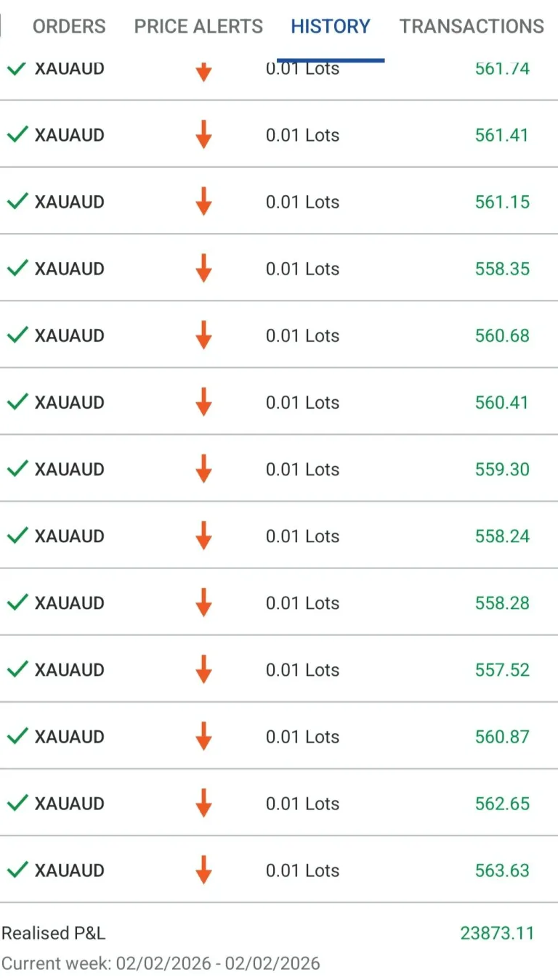
Task: Click the sell arrow on 560.68 trade
Action: [x=203, y=335]
